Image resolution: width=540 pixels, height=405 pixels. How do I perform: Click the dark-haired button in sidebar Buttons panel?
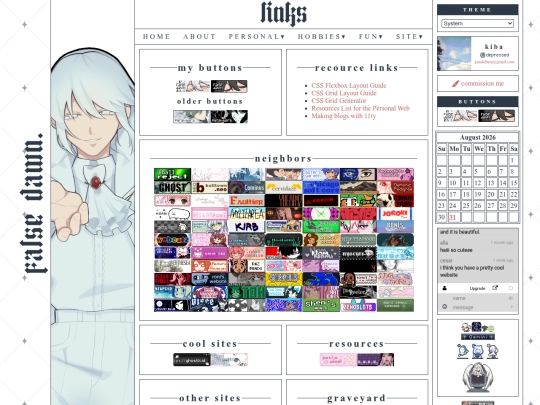click(x=496, y=116)
